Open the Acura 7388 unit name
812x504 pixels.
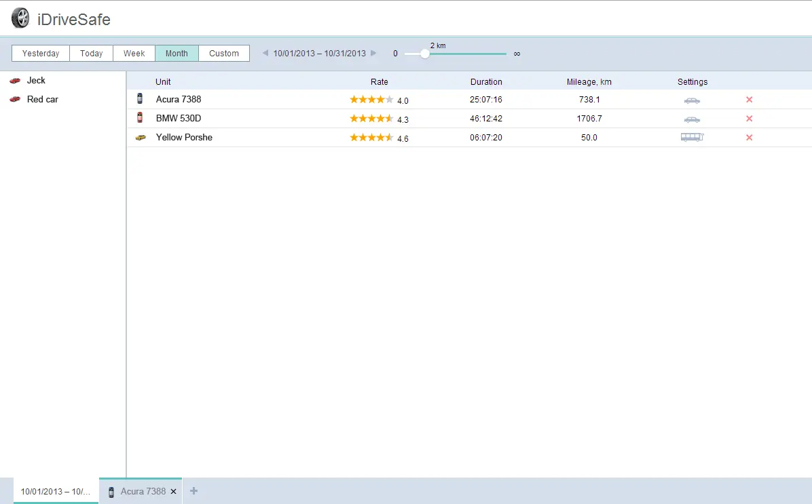(x=179, y=99)
